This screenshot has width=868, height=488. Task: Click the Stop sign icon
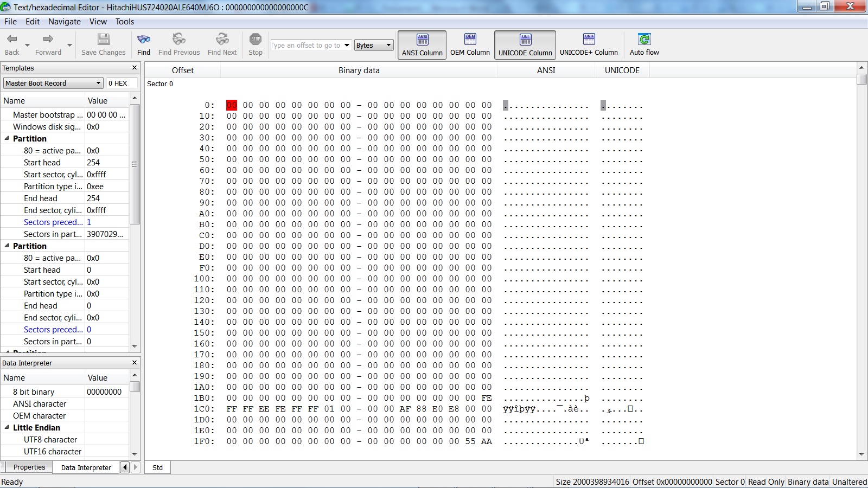click(x=256, y=39)
